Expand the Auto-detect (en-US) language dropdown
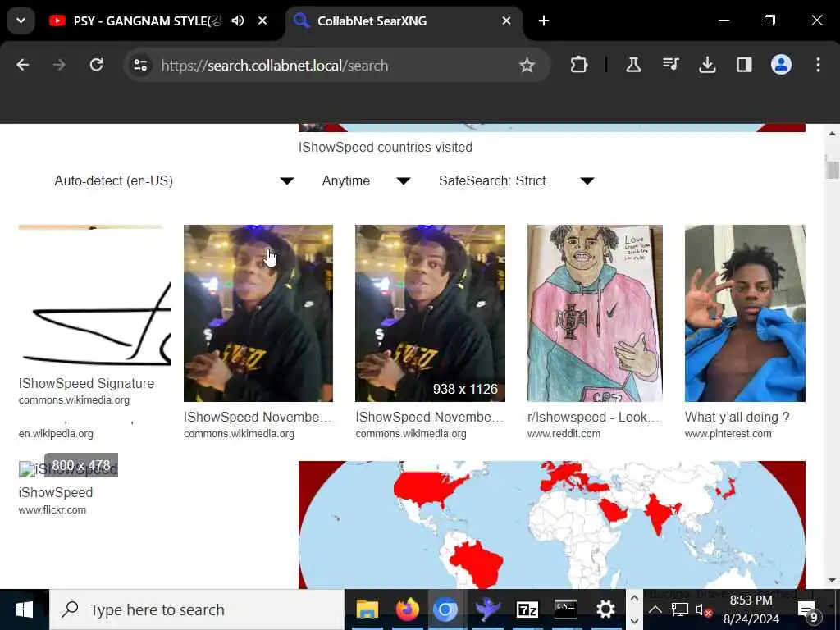 pyautogui.click(x=174, y=180)
